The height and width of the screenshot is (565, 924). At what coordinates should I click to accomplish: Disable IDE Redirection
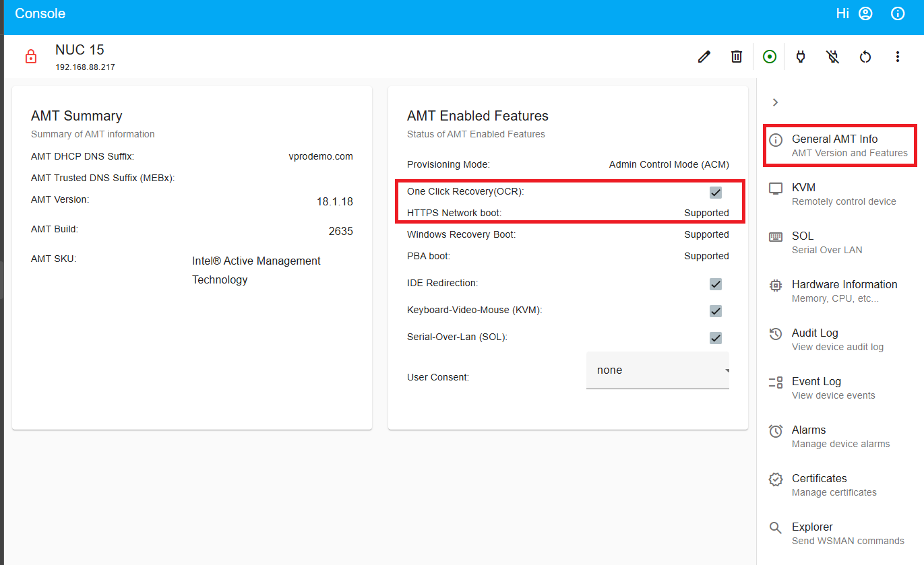coord(715,284)
